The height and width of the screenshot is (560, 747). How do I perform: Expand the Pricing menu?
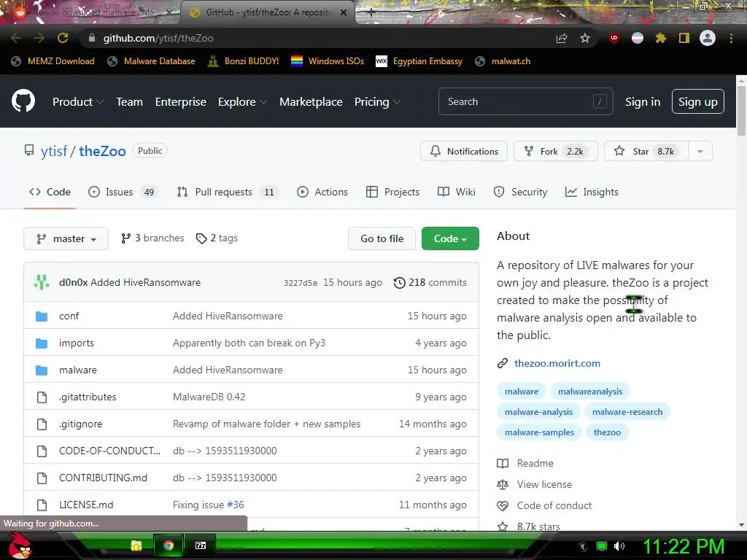pos(377,102)
